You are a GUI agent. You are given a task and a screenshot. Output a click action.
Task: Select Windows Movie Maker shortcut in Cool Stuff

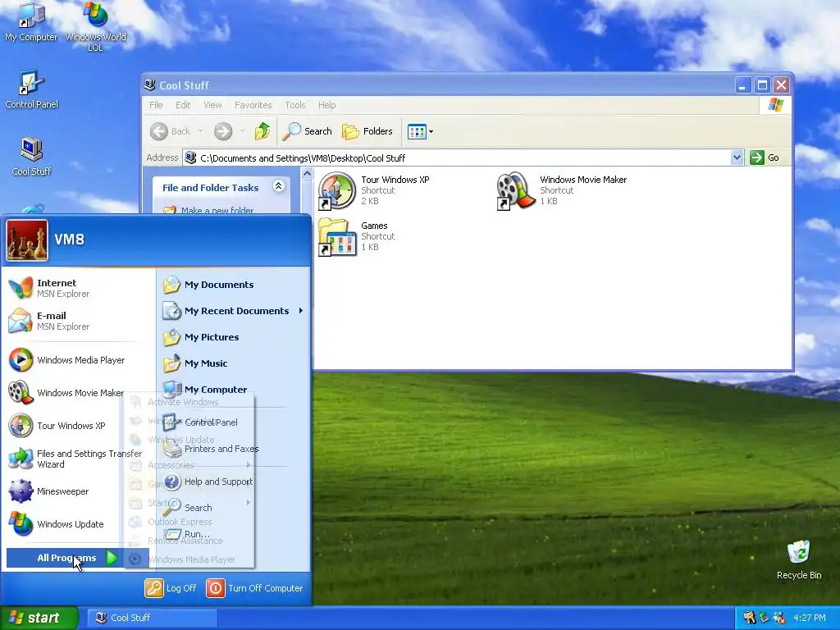click(x=561, y=190)
